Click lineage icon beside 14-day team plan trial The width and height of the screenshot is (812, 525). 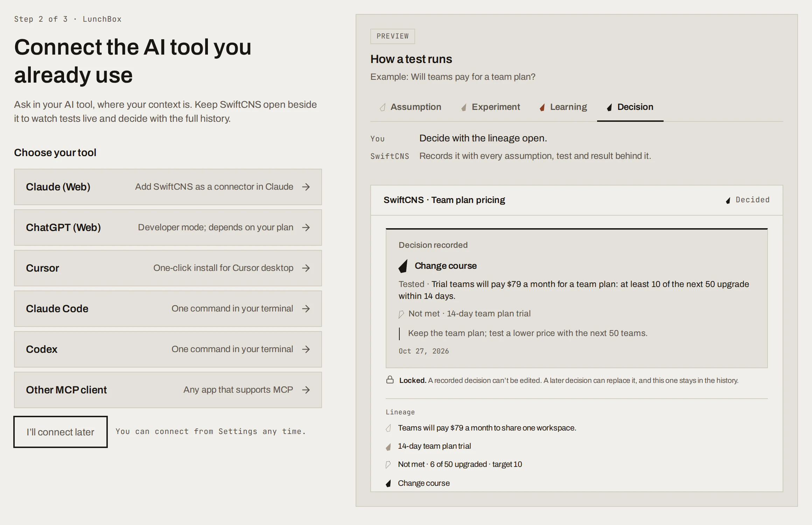click(388, 447)
